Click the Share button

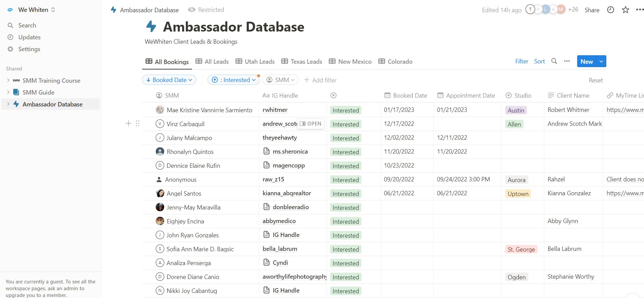click(592, 10)
